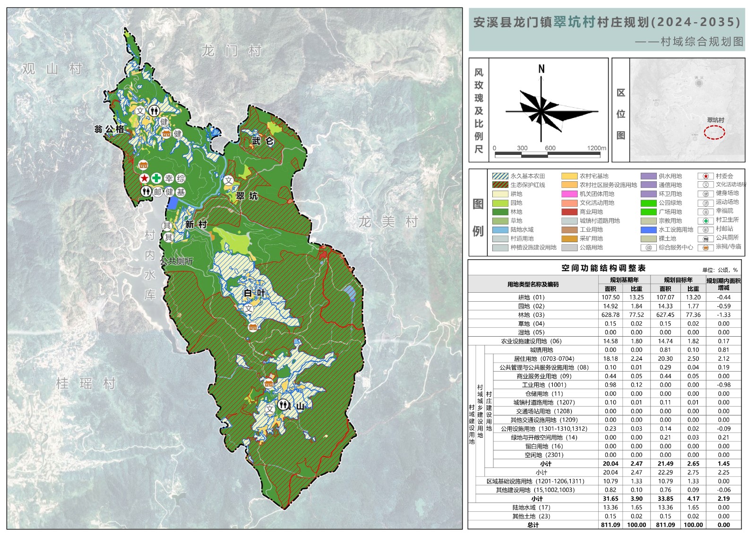Click the 商业用地 red legend swatch

[x=569, y=212]
